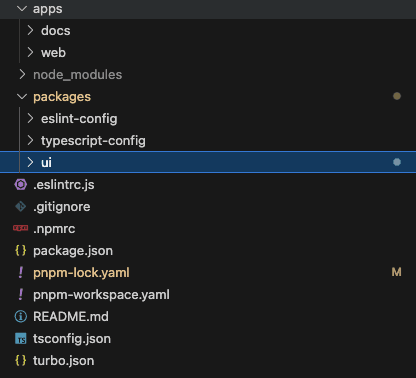Select the packages folder label
Screen dimensions: 416x378
[x=62, y=97]
